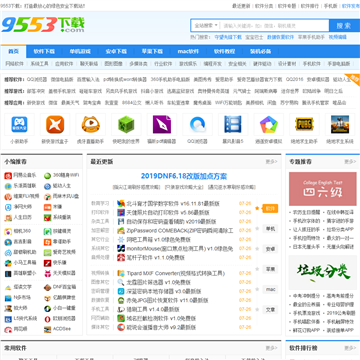The image size is (360, 360).
Task: Click 垃圾分类APP topic link
Action: pos(340,229)
